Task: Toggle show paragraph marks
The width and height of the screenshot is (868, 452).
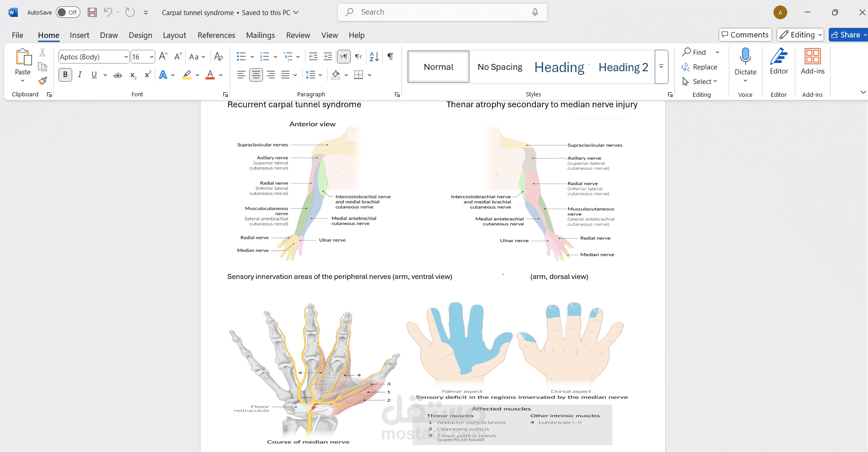Action: [x=390, y=57]
